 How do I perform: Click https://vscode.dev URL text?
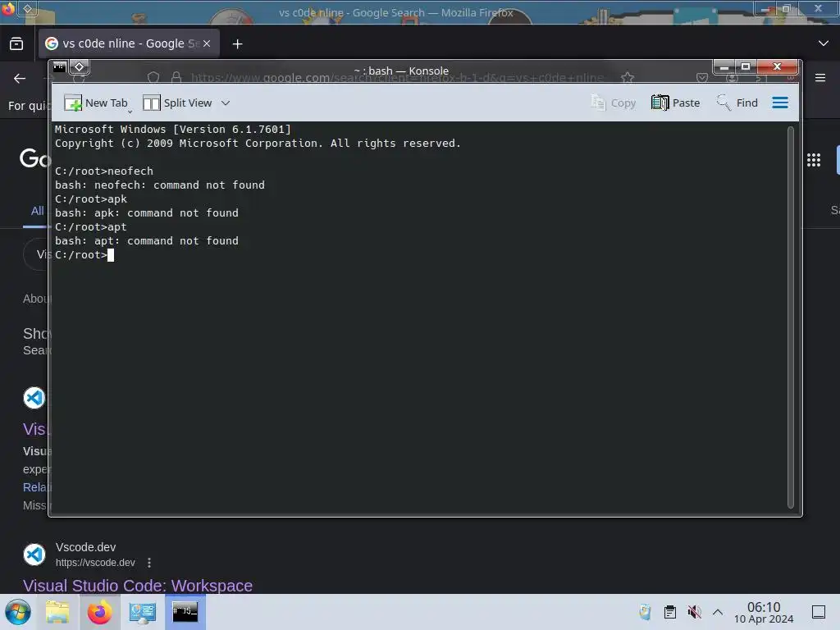[95, 563]
